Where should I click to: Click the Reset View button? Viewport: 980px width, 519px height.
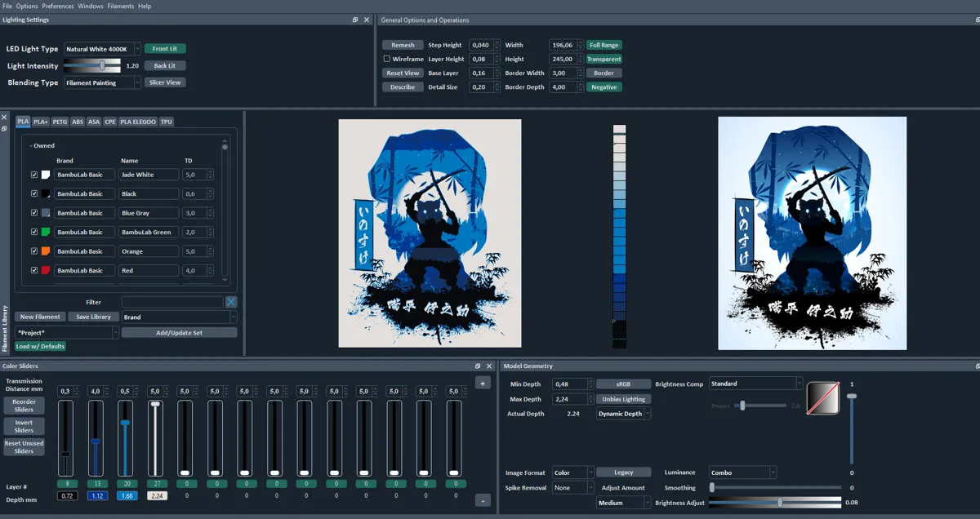(x=403, y=73)
